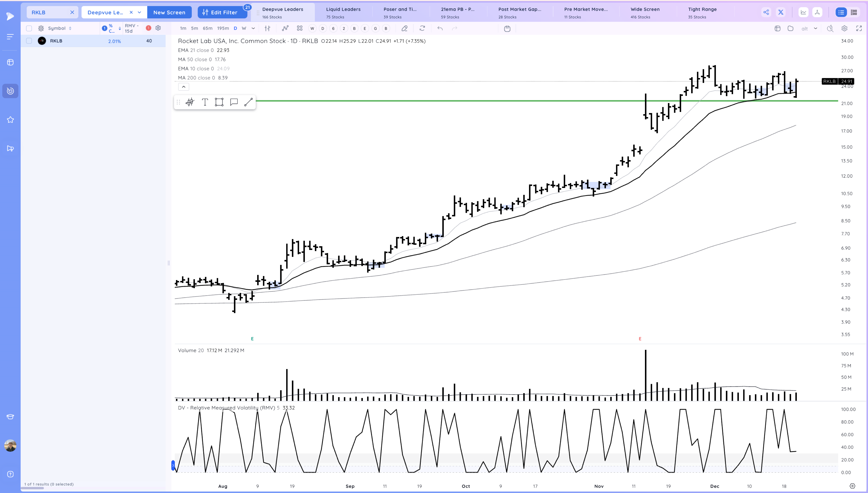The width and height of the screenshot is (868, 493).
Task: Select the rectangle drawing tool
Action: (x=219, y=102)
